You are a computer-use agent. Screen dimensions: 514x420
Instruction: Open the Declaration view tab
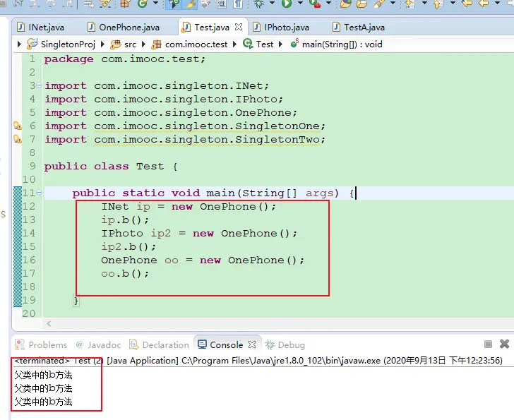pos(165,344)
